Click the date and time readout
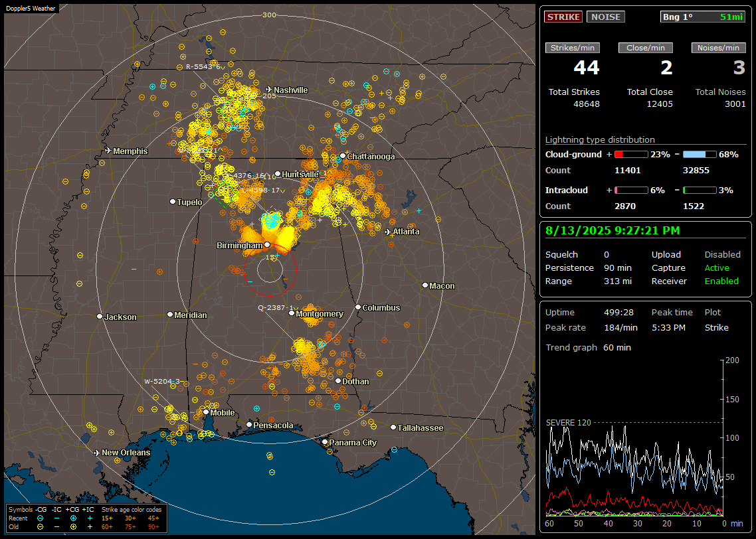 pyautogui.click(x=613, y=231)
